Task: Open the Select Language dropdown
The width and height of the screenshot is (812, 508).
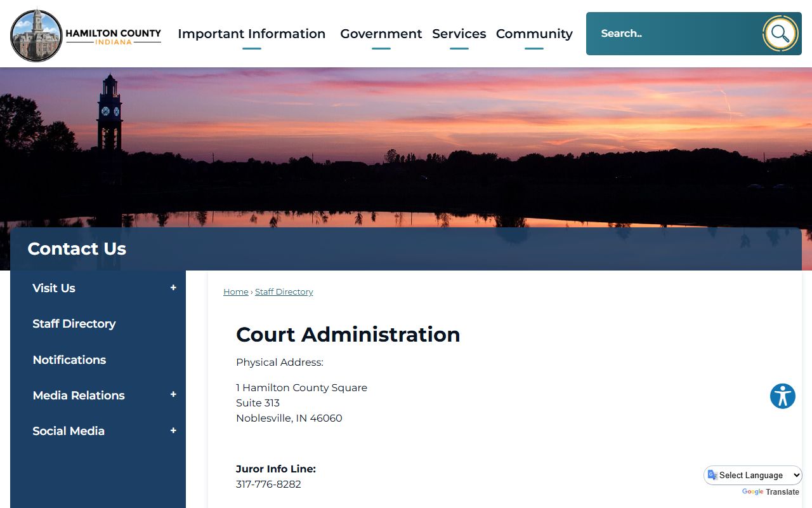Action: pyautogui.click(x=753, y=475)
